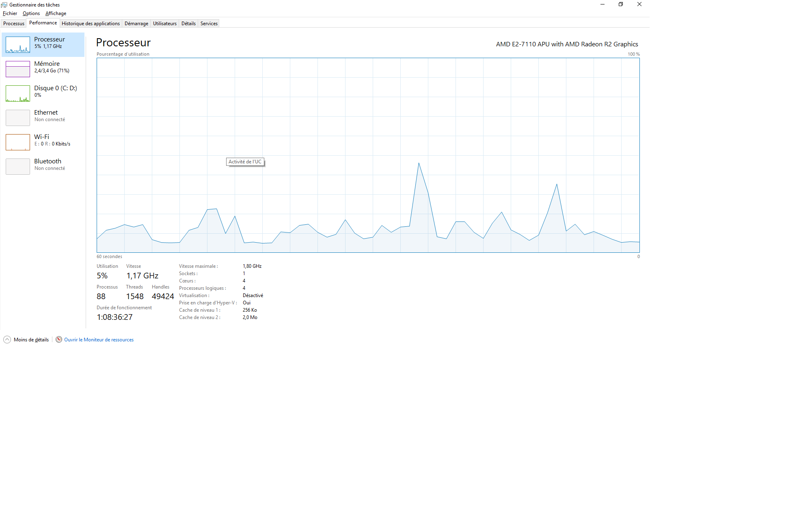This screenshot has width=812, height=508.
Task: Click the Ethernet empty graph icon
Action: (18, 118)
